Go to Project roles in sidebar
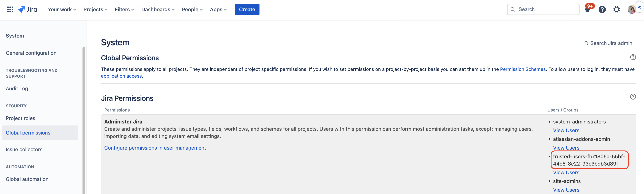644x194 pixels. (x=21, y=118)
